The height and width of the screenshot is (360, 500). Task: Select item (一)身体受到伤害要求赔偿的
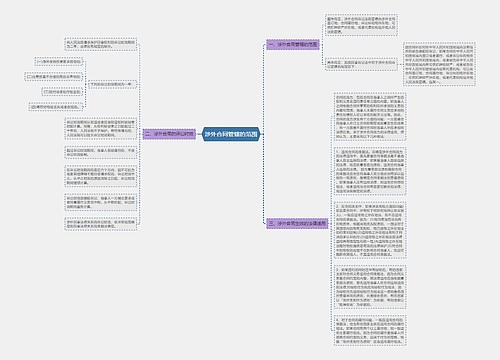tap(59, 62)
